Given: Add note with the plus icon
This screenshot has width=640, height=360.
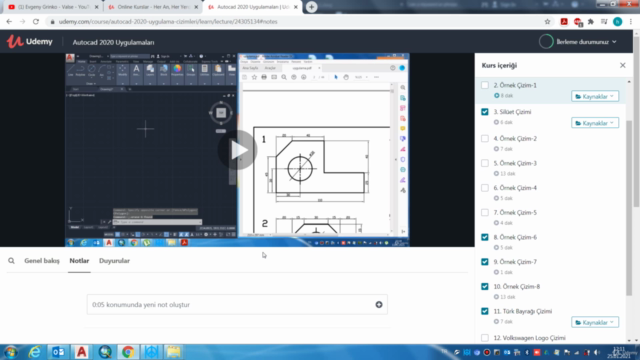Looking at the screenshot, I should pyautogui.click(x=379, y=304).
